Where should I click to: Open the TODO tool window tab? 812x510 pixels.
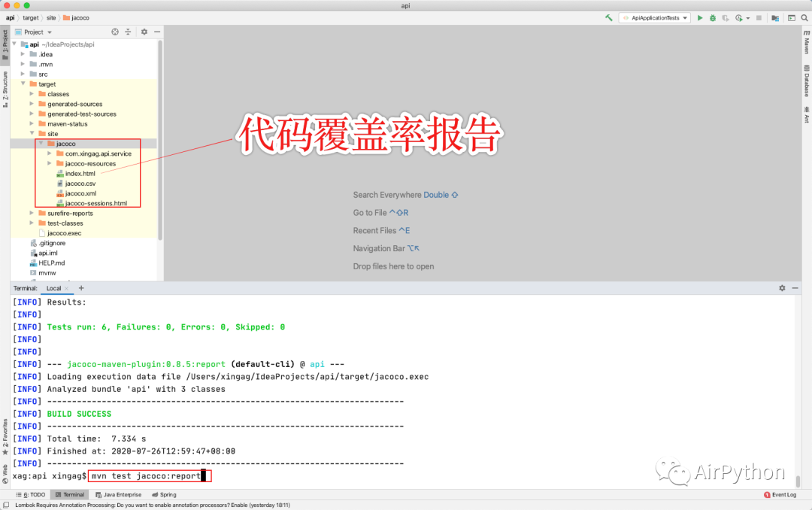[x=31, y=494]
